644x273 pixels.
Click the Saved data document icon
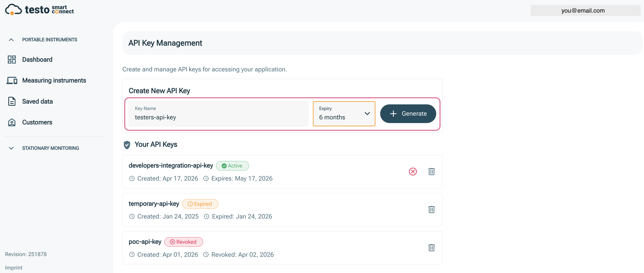pos(12,101)
